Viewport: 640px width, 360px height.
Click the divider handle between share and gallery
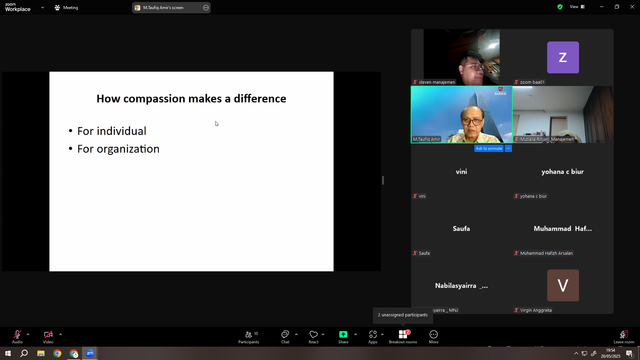click(x=383, y=180)
